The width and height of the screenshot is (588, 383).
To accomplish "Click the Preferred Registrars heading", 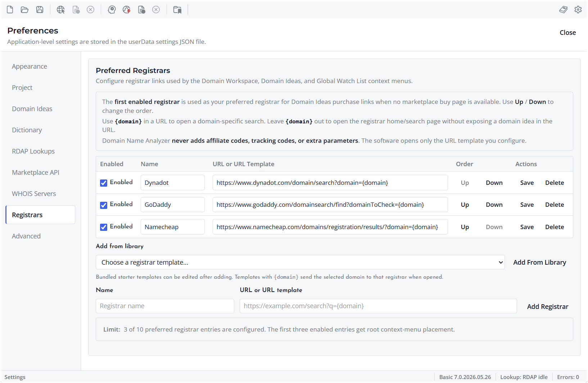I will pos(133,71).
